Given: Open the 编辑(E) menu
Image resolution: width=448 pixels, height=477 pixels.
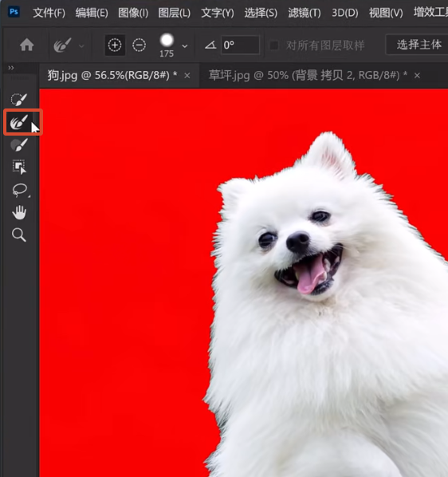Looking at the screenshot, I should click(92, 13).
